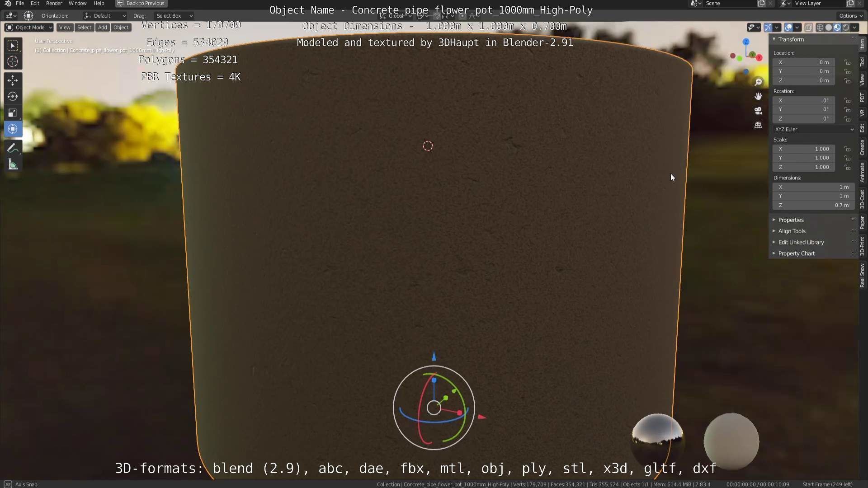This screenshot has height=488, width=868.
Task: Click the Back to Previous button
Action: (x=141, y=3)
